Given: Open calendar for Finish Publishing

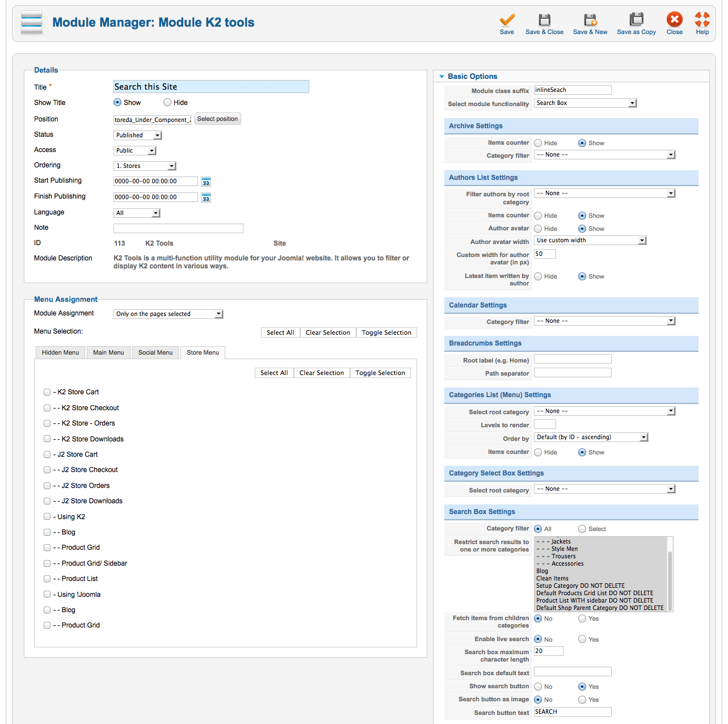Looking at the screenshot, I should coord(206,197).
